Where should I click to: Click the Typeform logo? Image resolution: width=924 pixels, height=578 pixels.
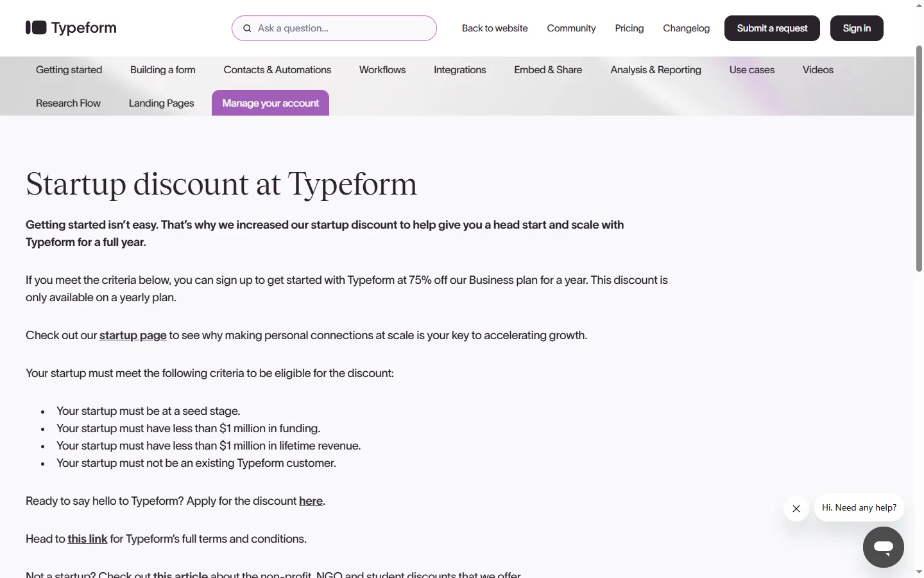tap(71, 28)
